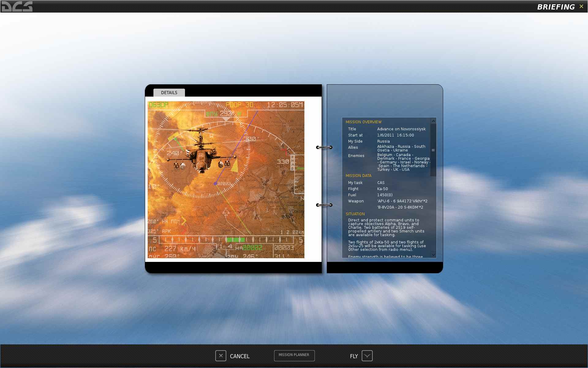
Task: Select paragraph 'Direct and protect command units'
Action: point(386,228)
